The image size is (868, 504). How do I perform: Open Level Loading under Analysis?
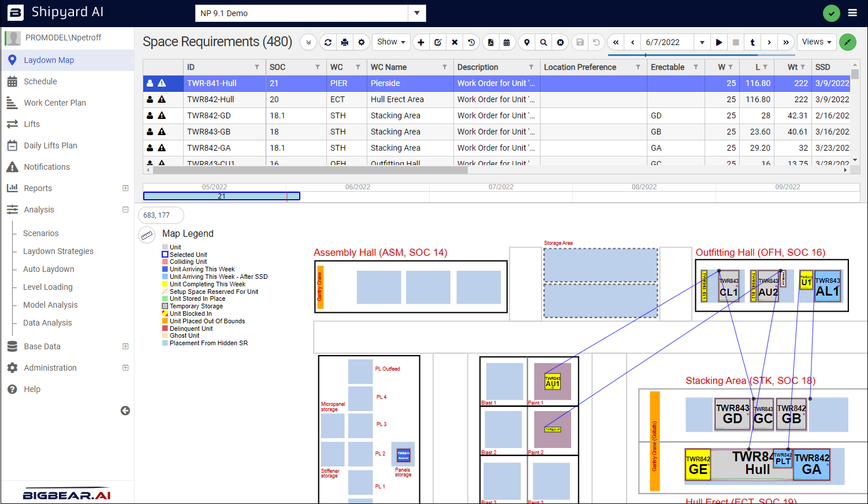pyautogui.click(x=48, y=287)
